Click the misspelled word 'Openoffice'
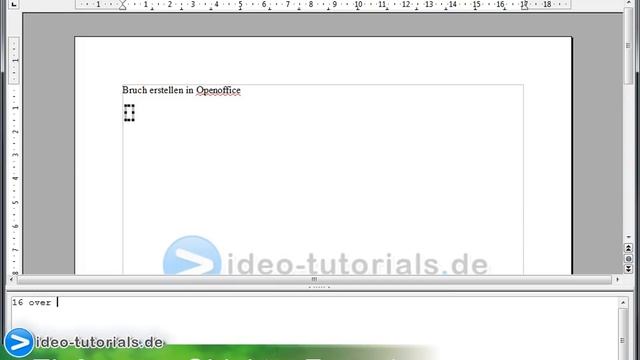 point(218,90)
